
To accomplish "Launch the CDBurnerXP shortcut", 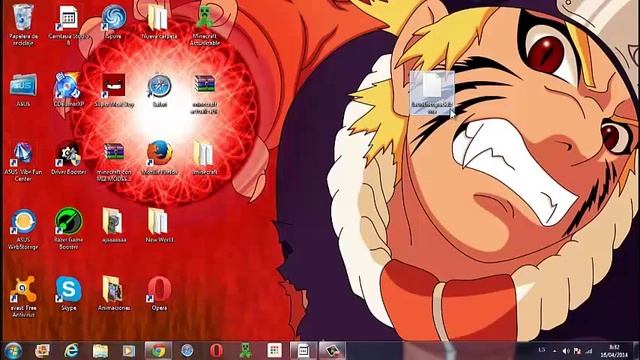I will (68, 90).
